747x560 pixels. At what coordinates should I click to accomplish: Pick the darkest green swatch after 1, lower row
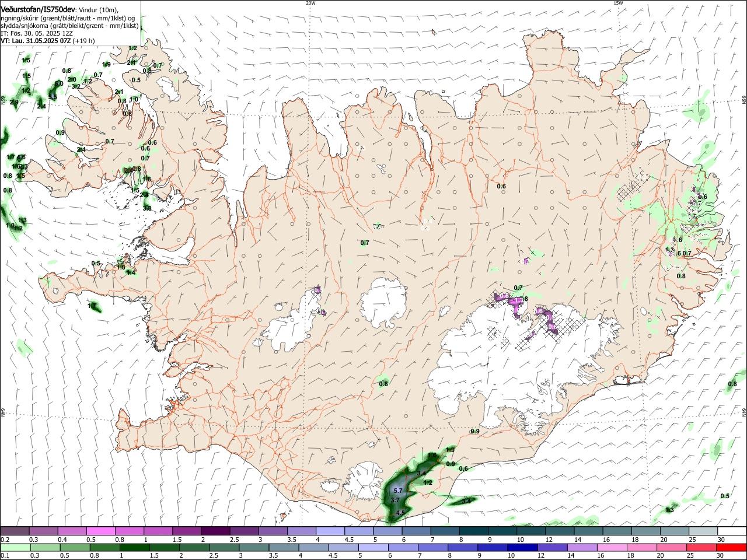(134, 548)
